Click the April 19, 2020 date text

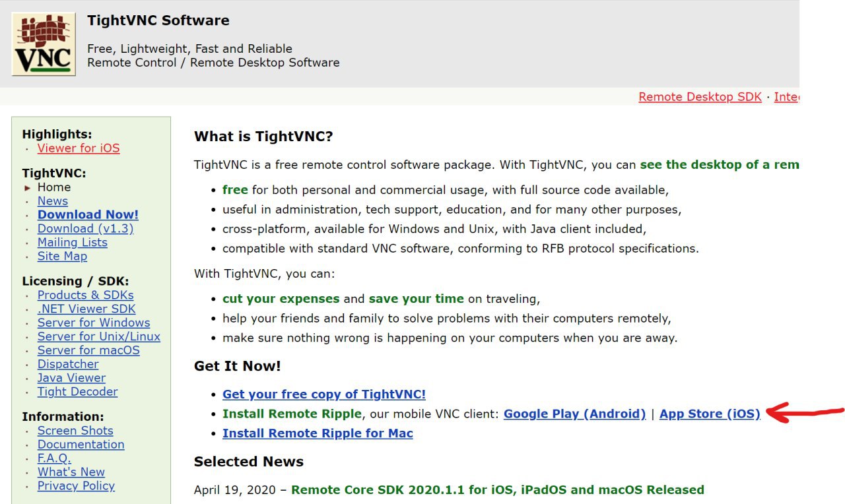[x=236, y=490]
